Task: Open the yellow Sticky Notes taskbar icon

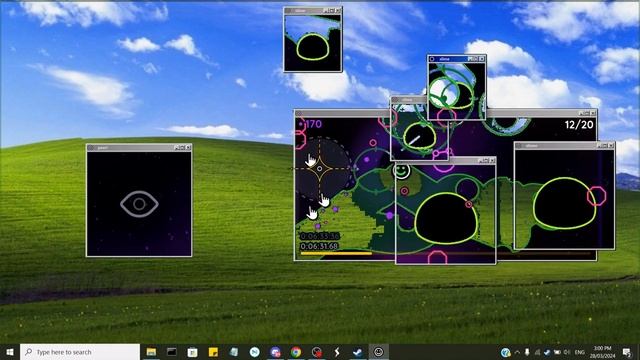Action: pyautogui.click(x=213, y=352)
